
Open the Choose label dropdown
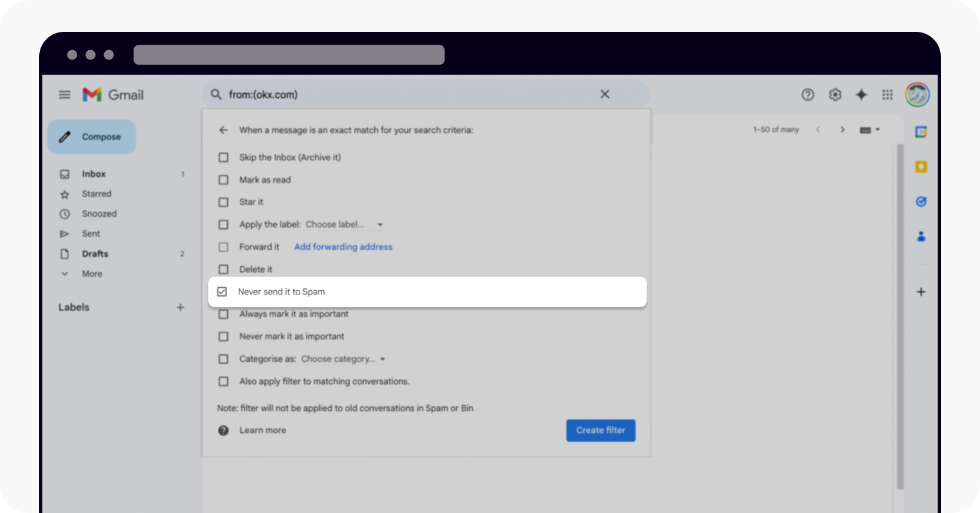(344, 225)
